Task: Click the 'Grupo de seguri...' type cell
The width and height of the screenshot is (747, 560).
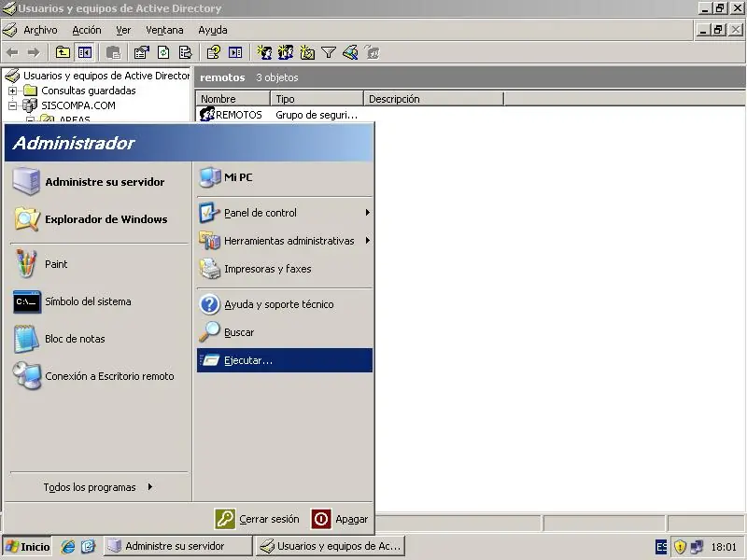Action: [x=317, y=115]
